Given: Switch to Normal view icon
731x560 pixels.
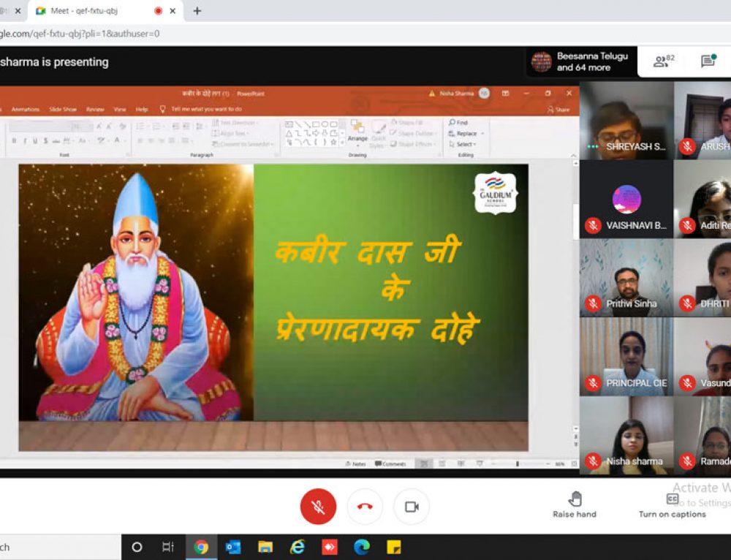Looking at the screenshot, I should pos(424,464).
